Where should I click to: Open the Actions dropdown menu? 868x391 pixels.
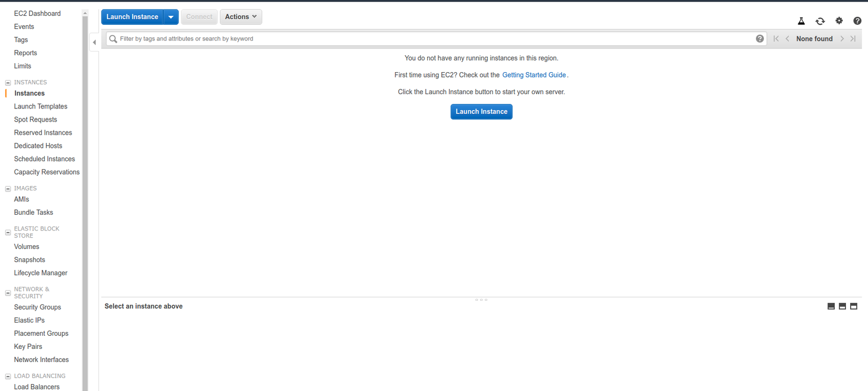coord(241,17)
